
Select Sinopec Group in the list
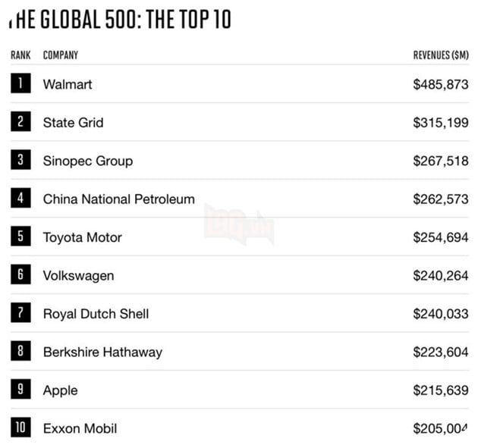[88, 161]
